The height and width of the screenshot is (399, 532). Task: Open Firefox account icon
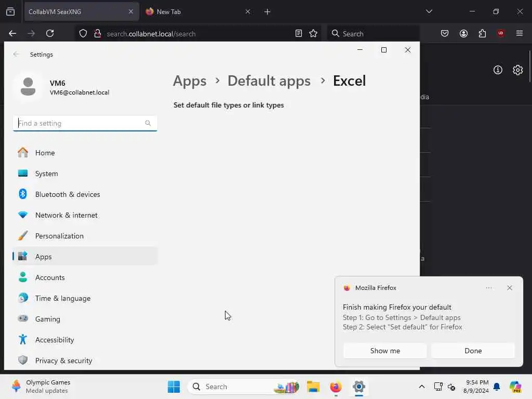click(x=463, y=33)
